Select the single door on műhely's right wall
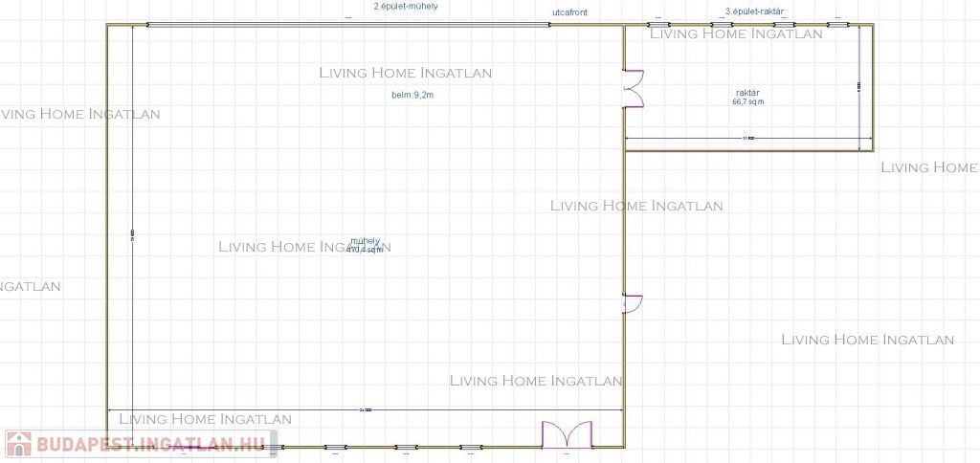Screen dimensions: 980x463 coord(632,303)
